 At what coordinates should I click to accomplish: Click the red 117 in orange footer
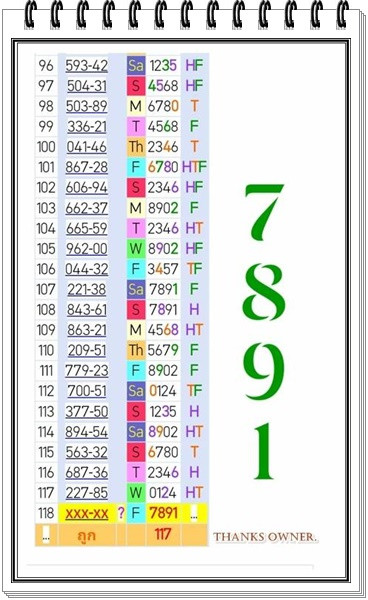[x=163, y=534]
